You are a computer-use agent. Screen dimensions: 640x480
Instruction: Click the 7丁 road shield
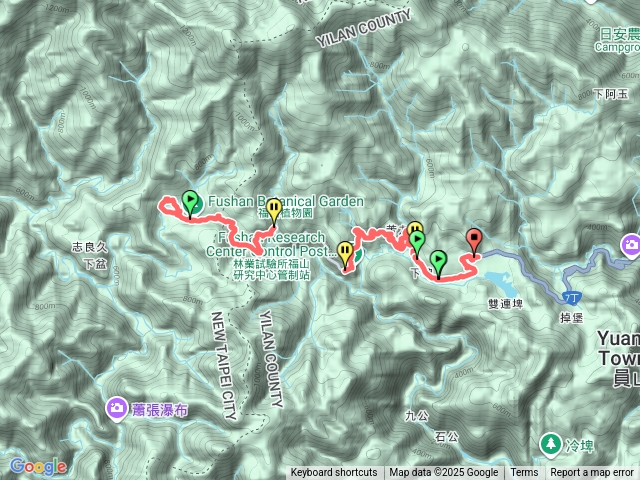point(572,298)
